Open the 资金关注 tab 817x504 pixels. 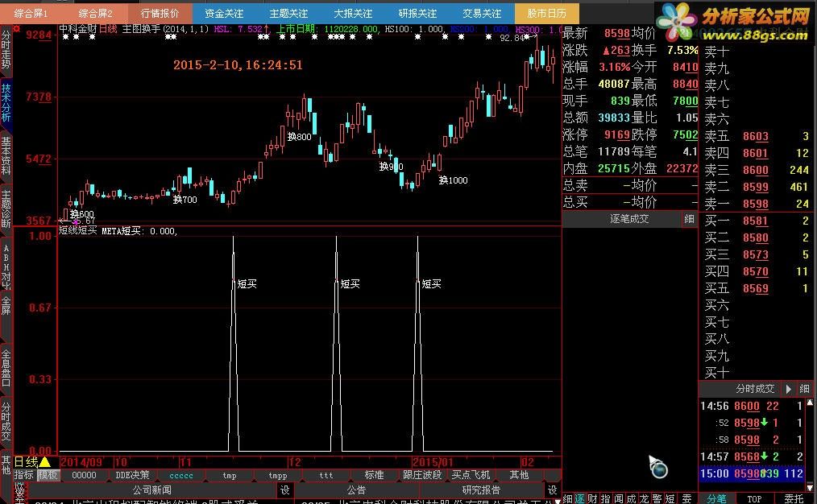(224, 13)
